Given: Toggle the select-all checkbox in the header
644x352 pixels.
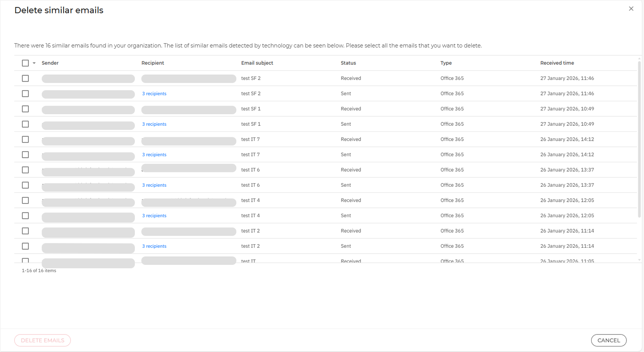Looking at the screenshot, I should point(25,63).
